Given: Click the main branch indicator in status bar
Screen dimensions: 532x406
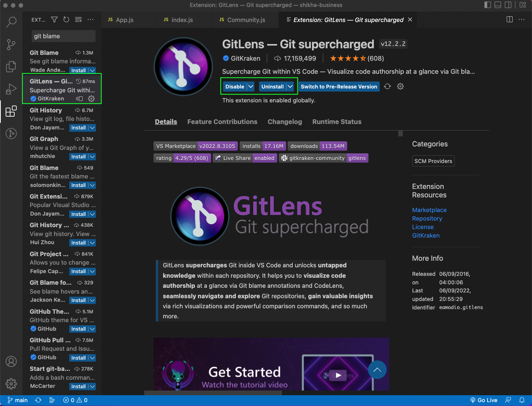Looking at the screenshot, I should [17, 400].
